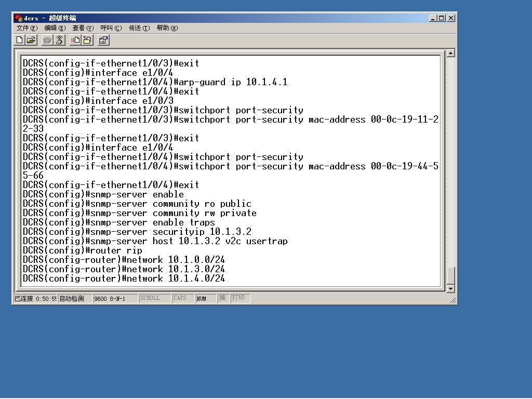Screen dimensions: 532x399
Task: Open the 编辑(E) menu
Action: coord(55,28)
